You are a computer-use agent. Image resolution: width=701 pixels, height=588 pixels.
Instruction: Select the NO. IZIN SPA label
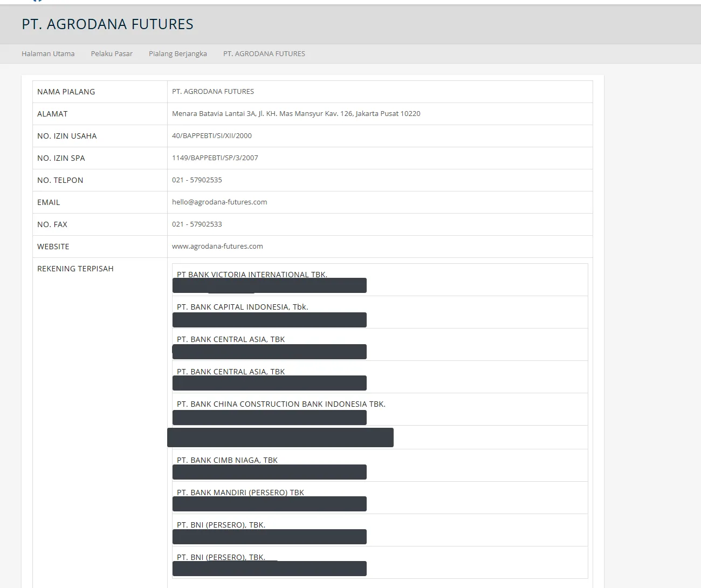pos(61,158)
